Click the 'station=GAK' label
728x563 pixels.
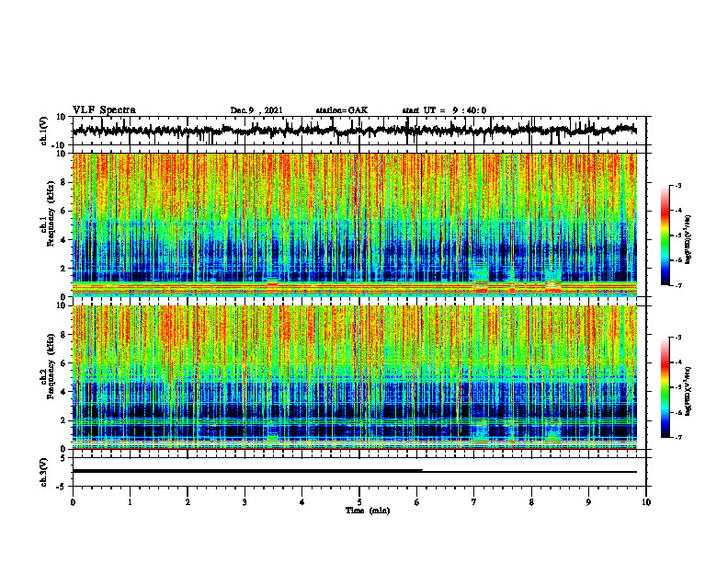click(x=342, y=110)
